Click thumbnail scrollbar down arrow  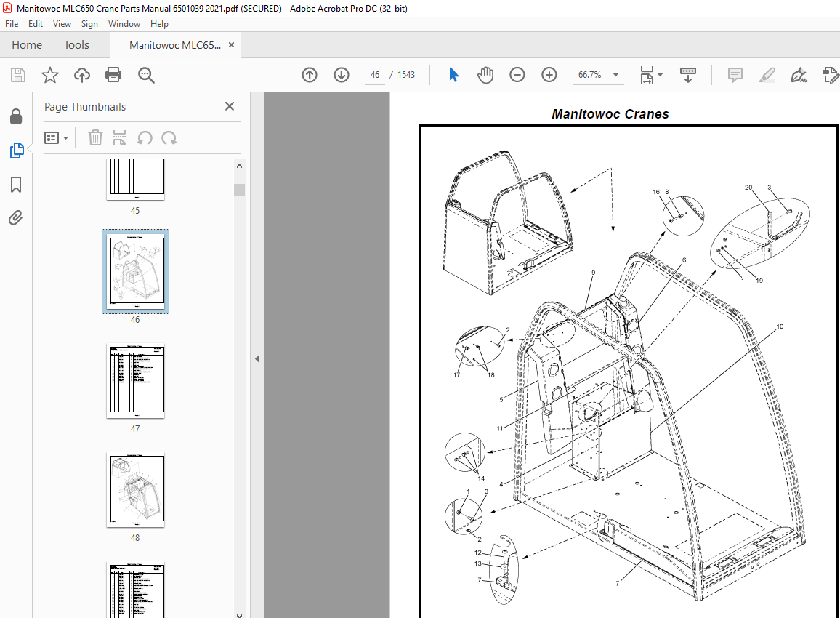coord(240,615)
